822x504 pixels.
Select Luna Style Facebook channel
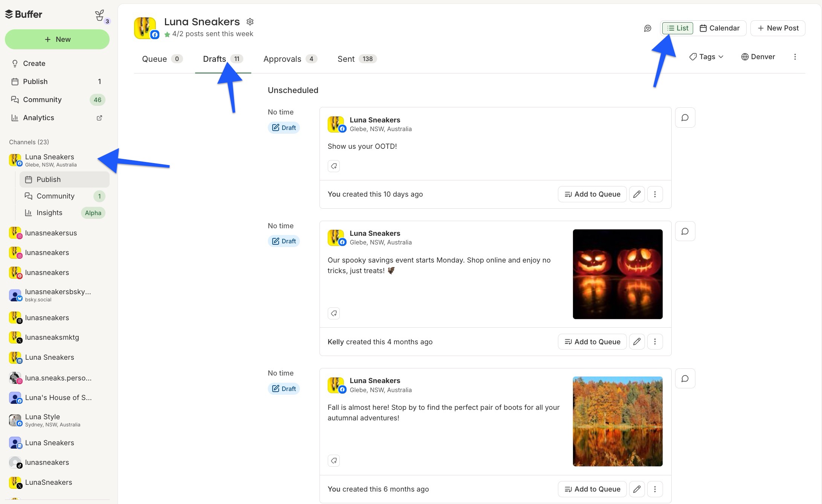tap(57, 420)
